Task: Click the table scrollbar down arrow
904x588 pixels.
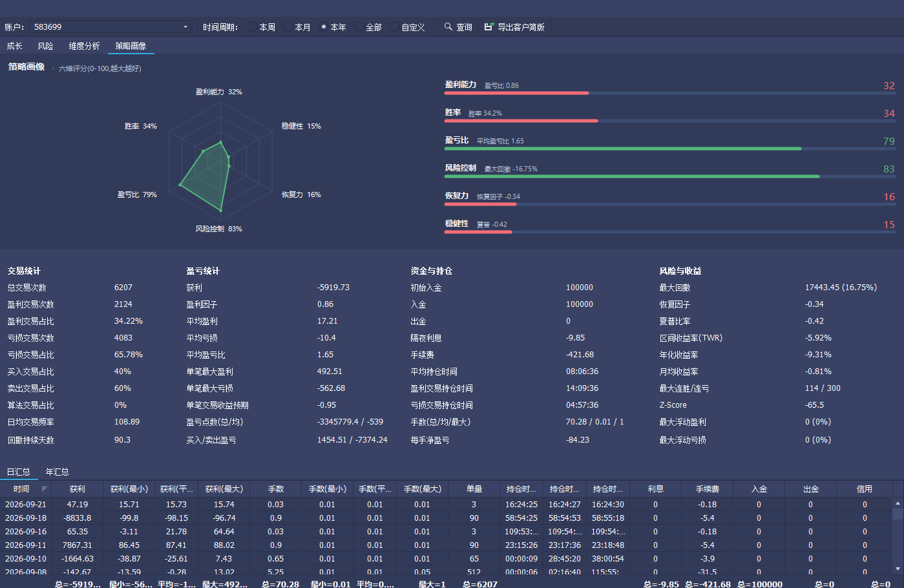Action: pyautogui.click(x=898, y=569)
